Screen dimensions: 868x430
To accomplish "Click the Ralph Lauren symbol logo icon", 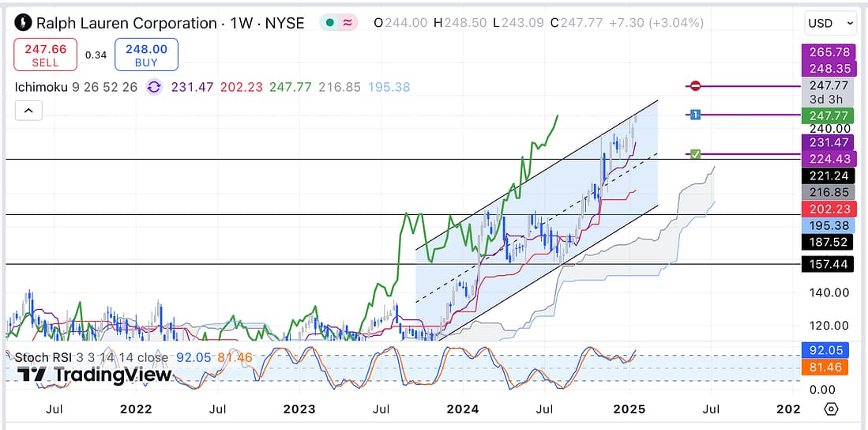I will pos(24,23).
